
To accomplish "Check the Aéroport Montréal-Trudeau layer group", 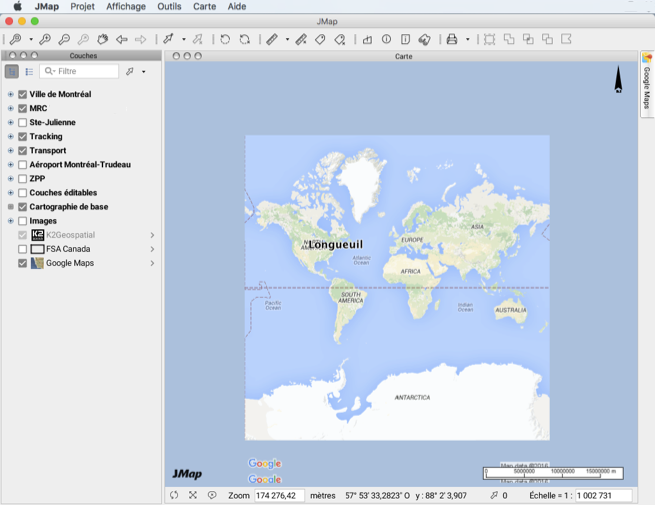I will [x=23, y=165].
